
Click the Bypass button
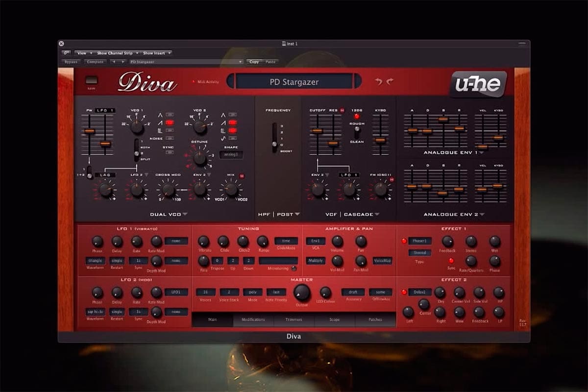pyautogui.click(x=71, y=62)
